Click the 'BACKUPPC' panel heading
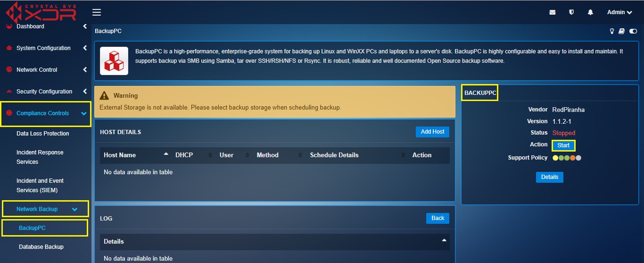This screenshot has height=263, width=644. pyautogui.click(x=480, y=93)
